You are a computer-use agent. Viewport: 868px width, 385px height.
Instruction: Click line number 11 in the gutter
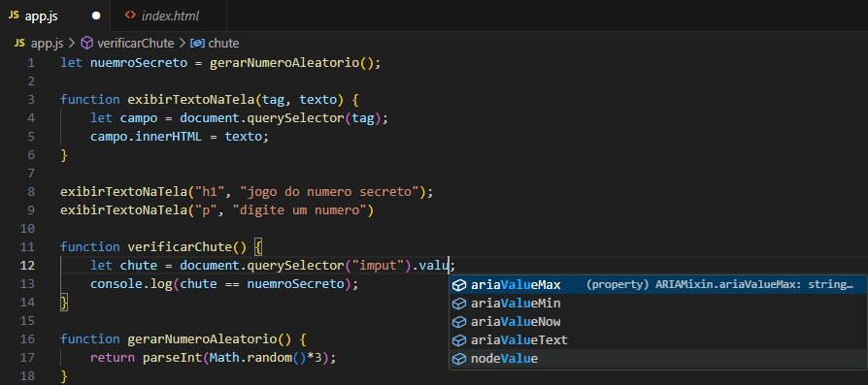28,247
